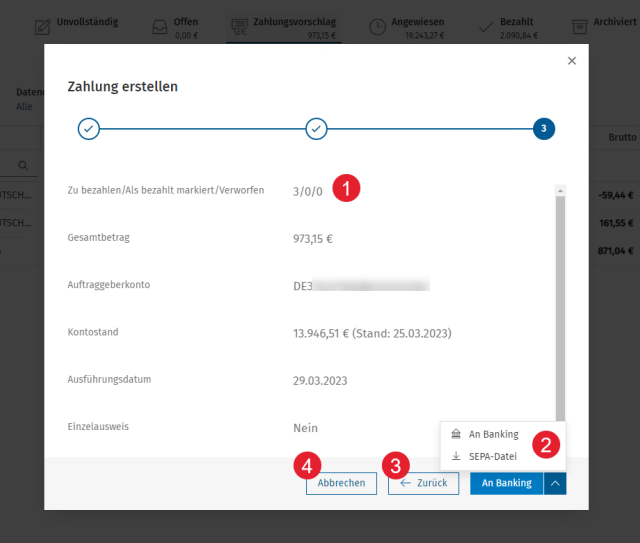Click the bank building icon in the popup

[x=456, y=434]
